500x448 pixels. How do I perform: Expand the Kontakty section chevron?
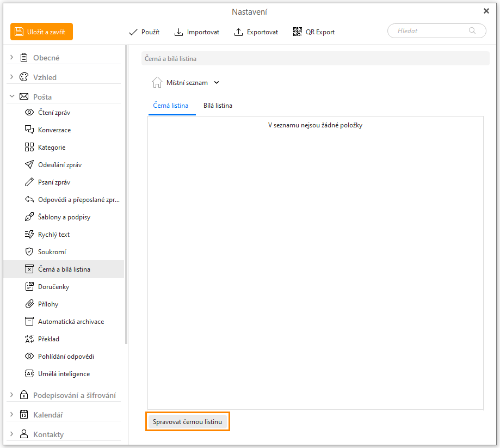(x=12, y=434)
